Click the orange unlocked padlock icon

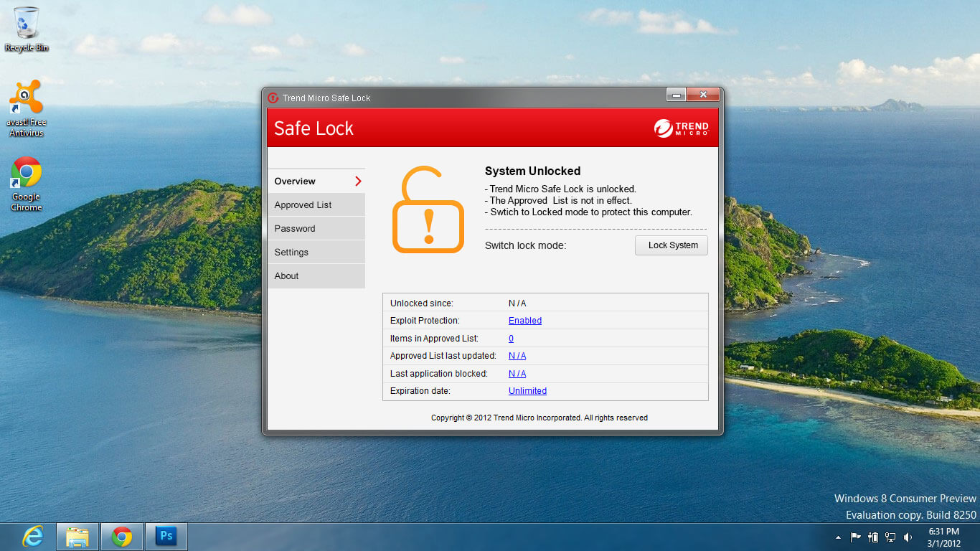(428, 209)
